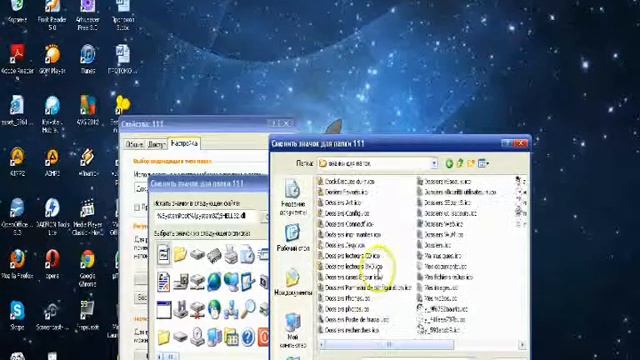Choose the memory chip icon in icon picker
This screenshot has height=360, width=640.
click(x=214, y=255)
